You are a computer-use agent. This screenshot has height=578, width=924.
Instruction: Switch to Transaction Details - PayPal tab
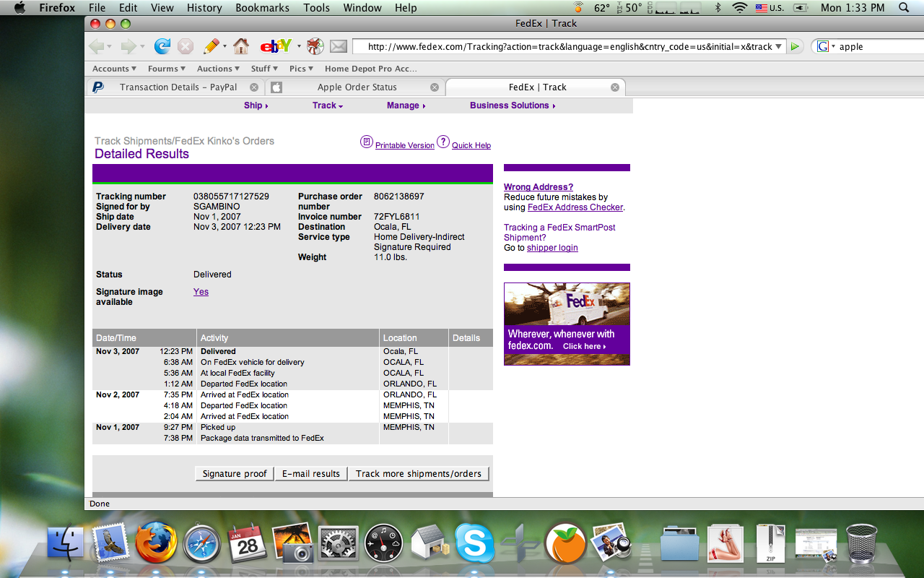tap(175, 87)
